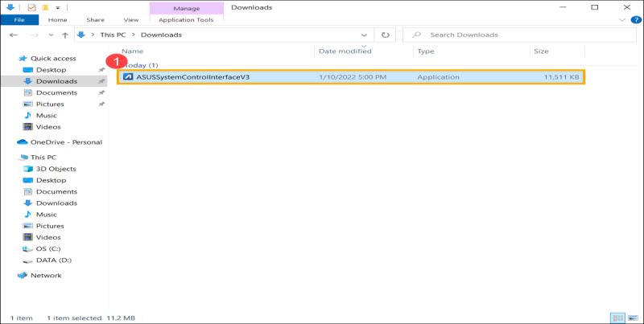Screen dimensions: 644x324
Task: Go up one folder level arrow
Action: [x=65, y=35]
